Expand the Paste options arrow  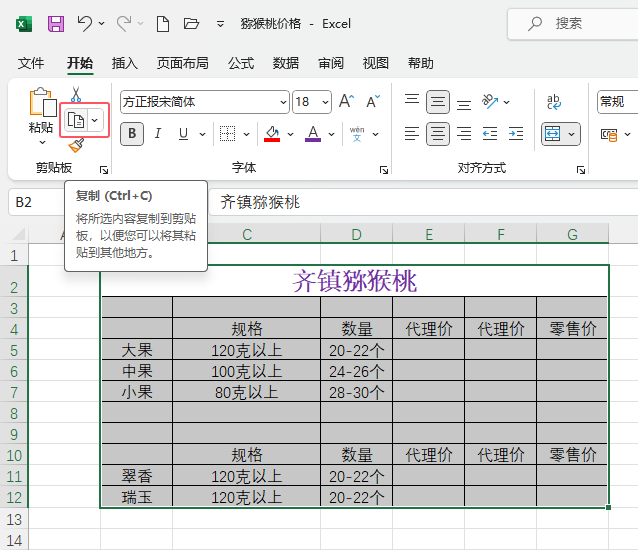coord(42,142)
